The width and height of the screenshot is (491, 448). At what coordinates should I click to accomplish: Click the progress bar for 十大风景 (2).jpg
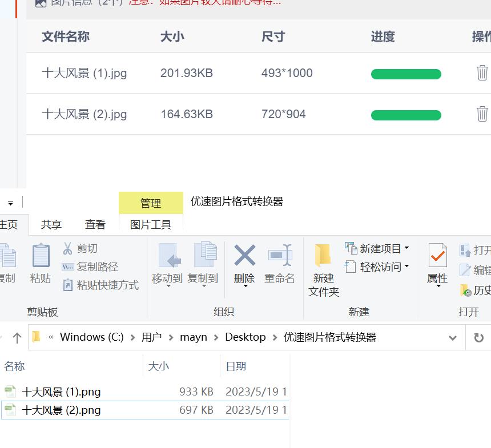406,114
